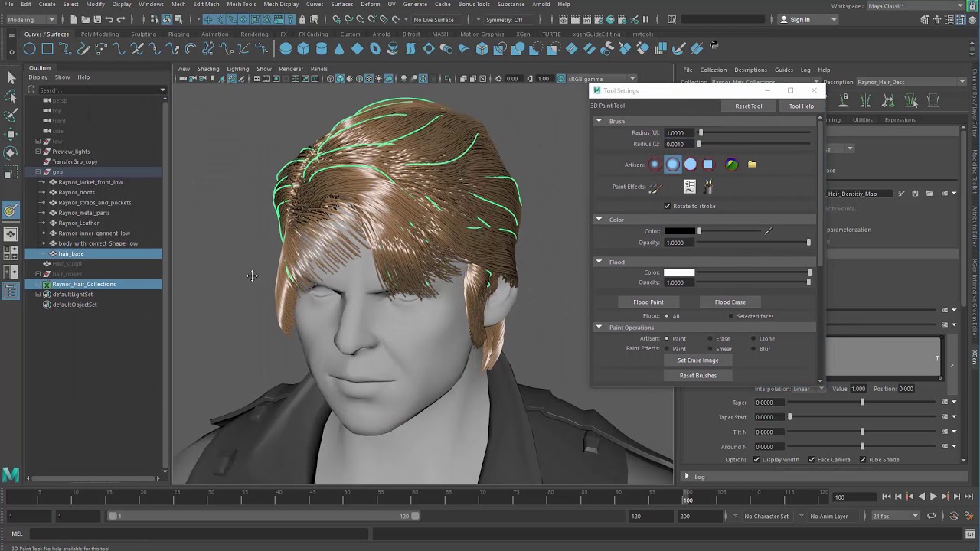The image size is (980, 551).
Task: Click the black Color swatch under Color section
Action: (679, 230)
